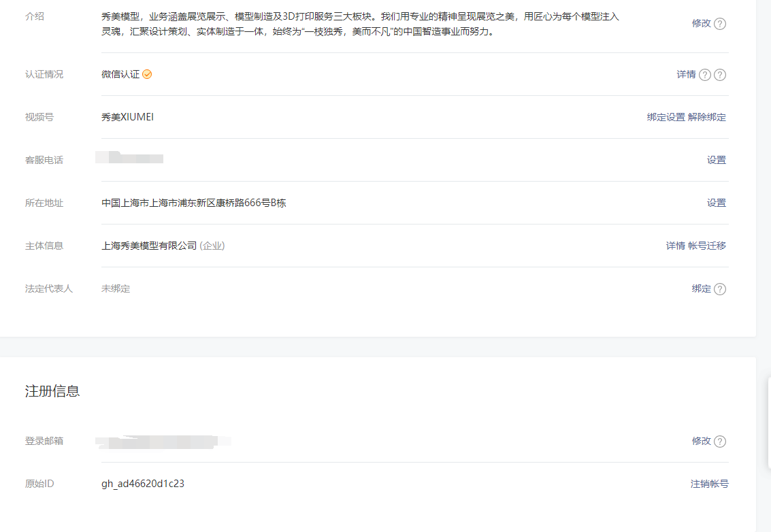
Task: Open first help icon after 认证情况 详情
Action: [x=705, y=75]
